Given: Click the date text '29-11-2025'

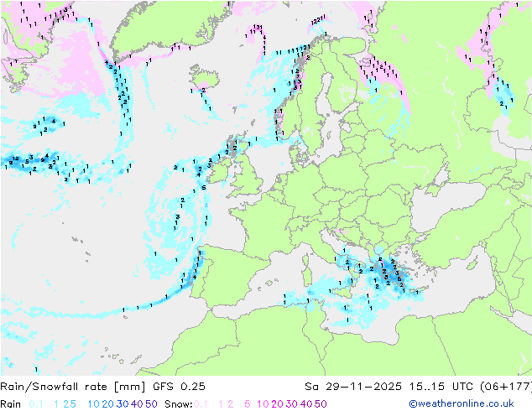Looking at the screenshot, I should 363,387.
